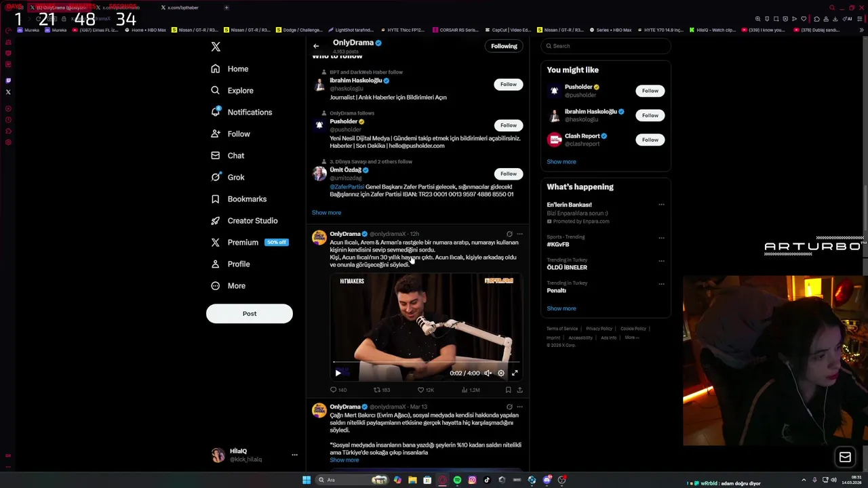Viewport: 868px width, 488px height.
Task: Open TikTok from the taskbar
Action: tap(487, 480)
